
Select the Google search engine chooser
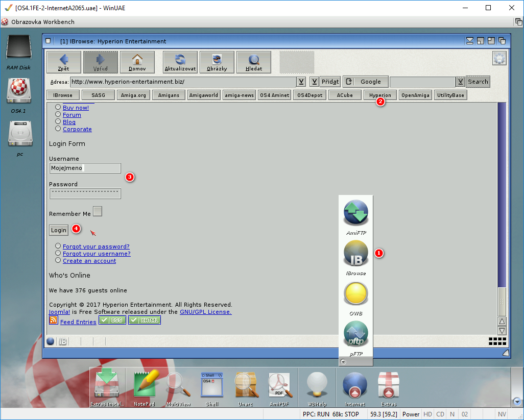coord(365,82)
